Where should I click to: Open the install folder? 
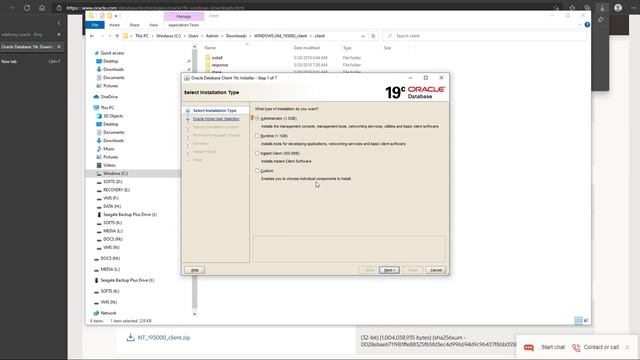217,58
